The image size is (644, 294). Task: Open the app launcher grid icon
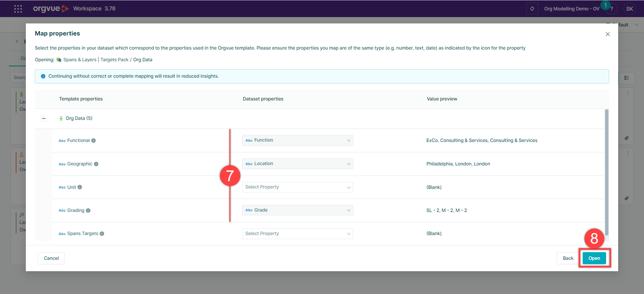coord(18,9)
